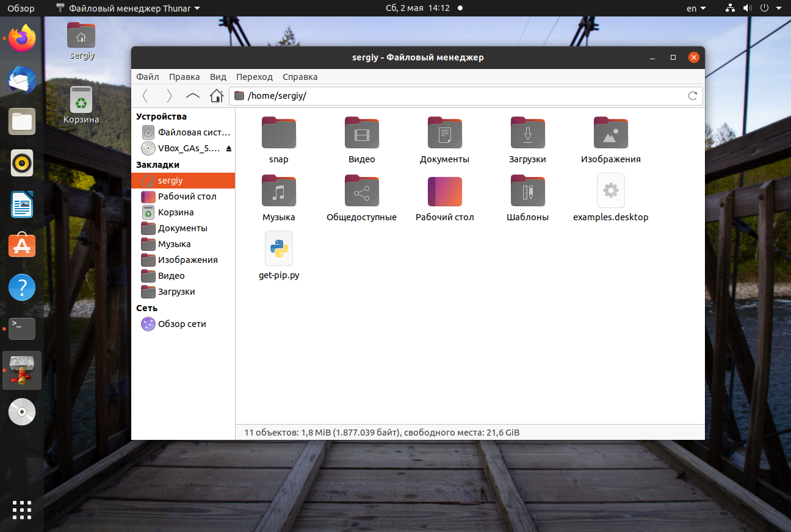Screen dimensions: 791x532
Task: Open the parent folder with the up arrow
Action: (x=193, y=96)
